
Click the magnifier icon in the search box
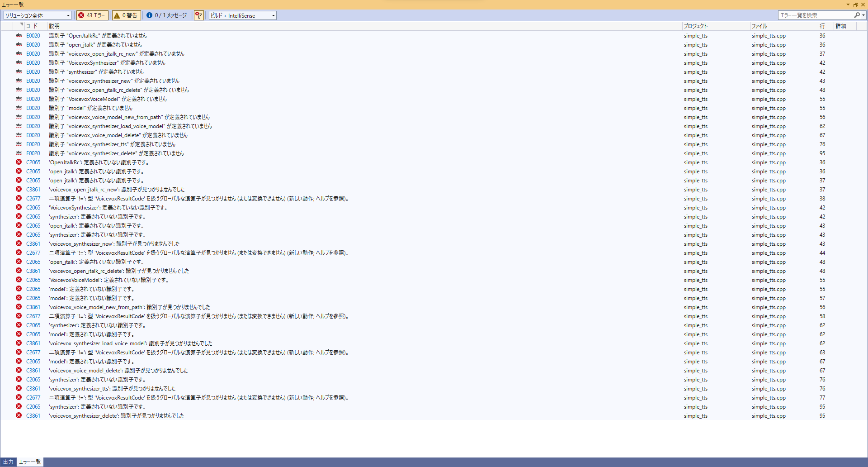[857, 15]
